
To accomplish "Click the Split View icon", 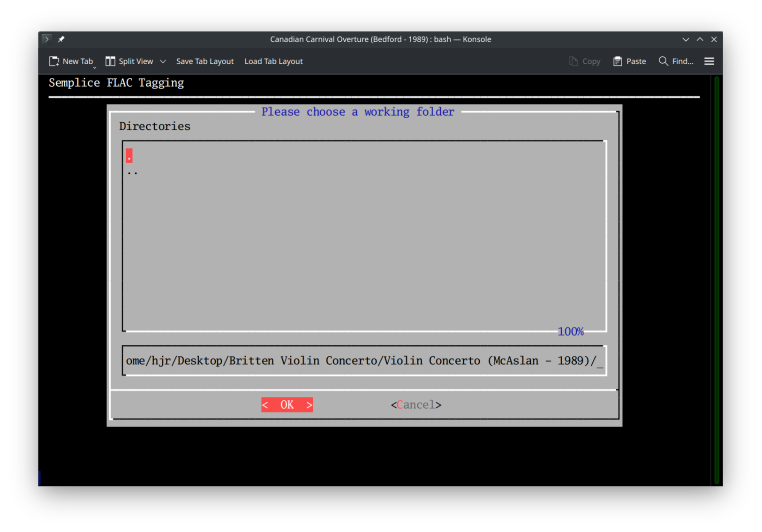I will point(111,61).
